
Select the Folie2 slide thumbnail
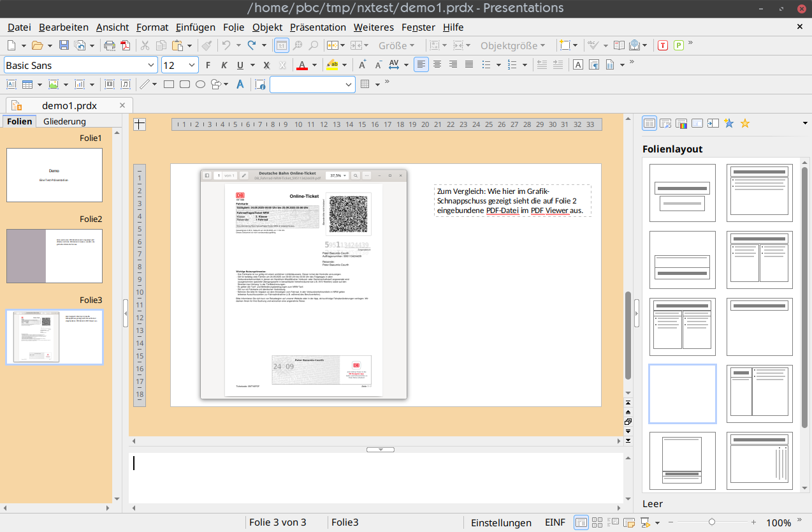(x=54, y=256)
